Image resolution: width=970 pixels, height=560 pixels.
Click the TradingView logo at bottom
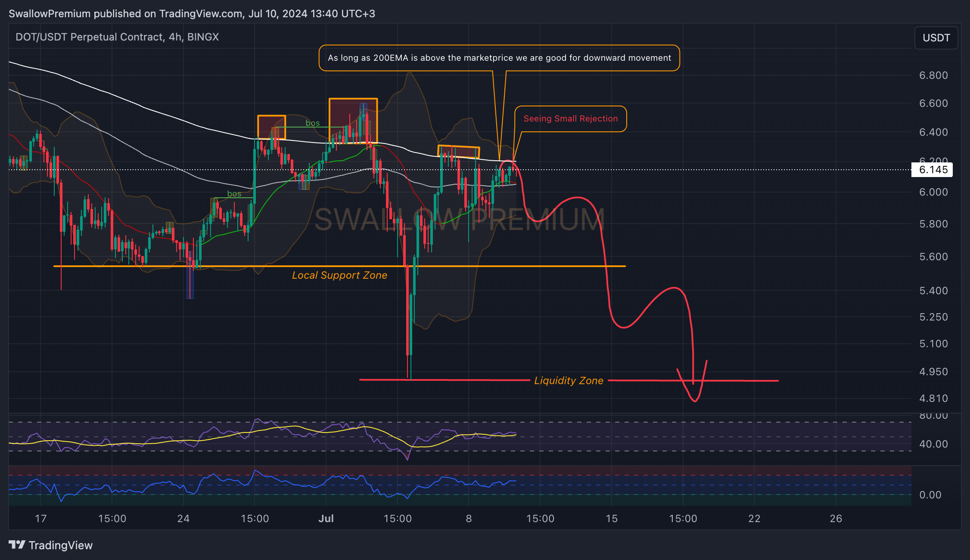click(x=50, y=545)
